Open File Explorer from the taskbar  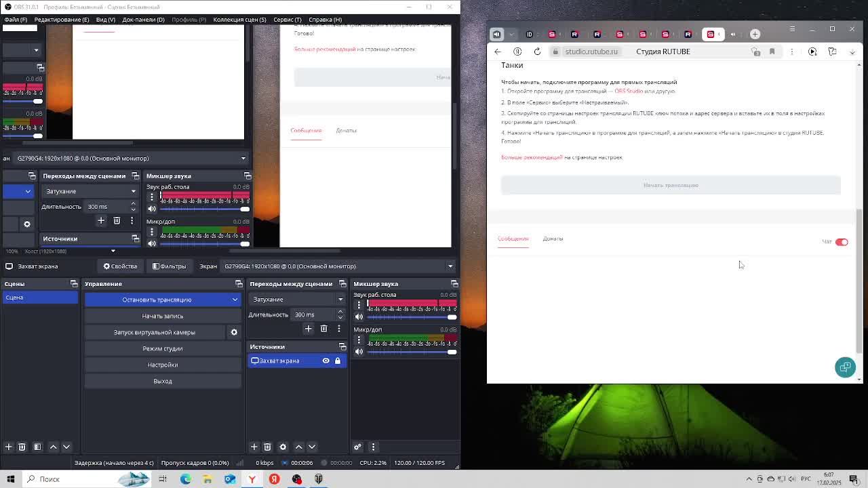click(x=208, y=479)
